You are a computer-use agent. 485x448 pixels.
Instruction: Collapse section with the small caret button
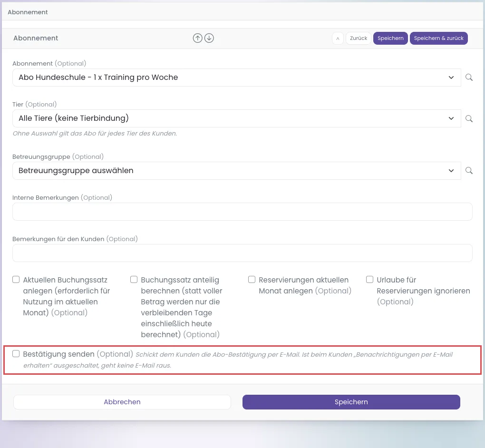click(x=338, y=39)
